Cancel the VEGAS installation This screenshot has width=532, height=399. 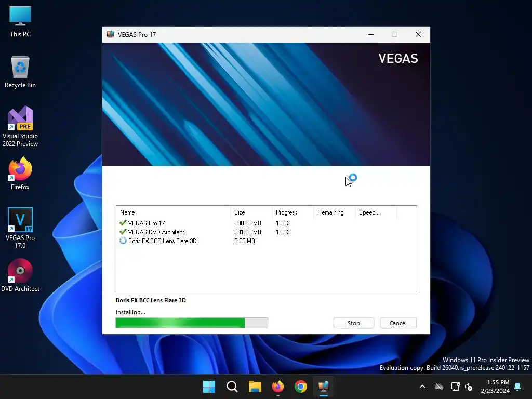pos(398,323)
